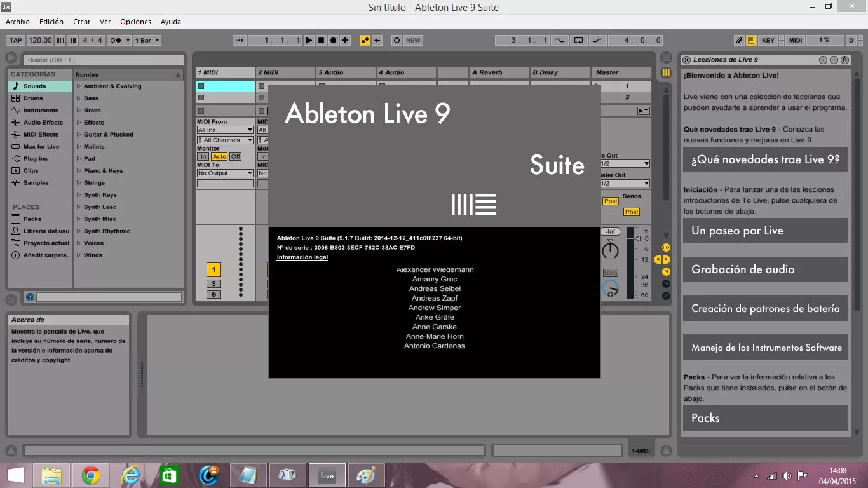Select the MIDI Effects category

pos(40,135)
